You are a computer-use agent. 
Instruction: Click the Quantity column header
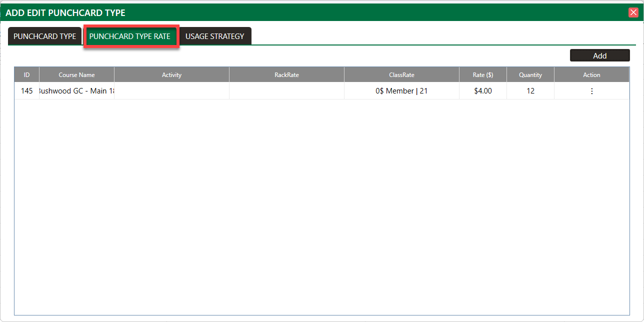[530, 74]
